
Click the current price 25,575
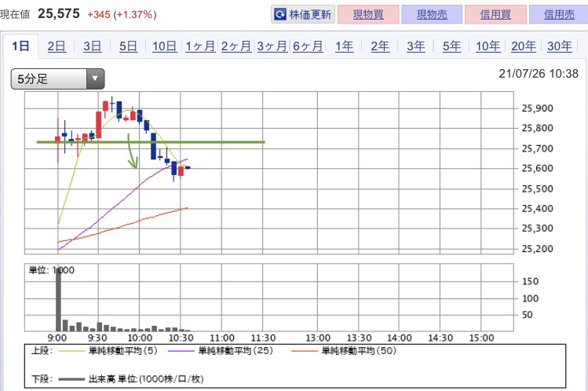[59, 14]
